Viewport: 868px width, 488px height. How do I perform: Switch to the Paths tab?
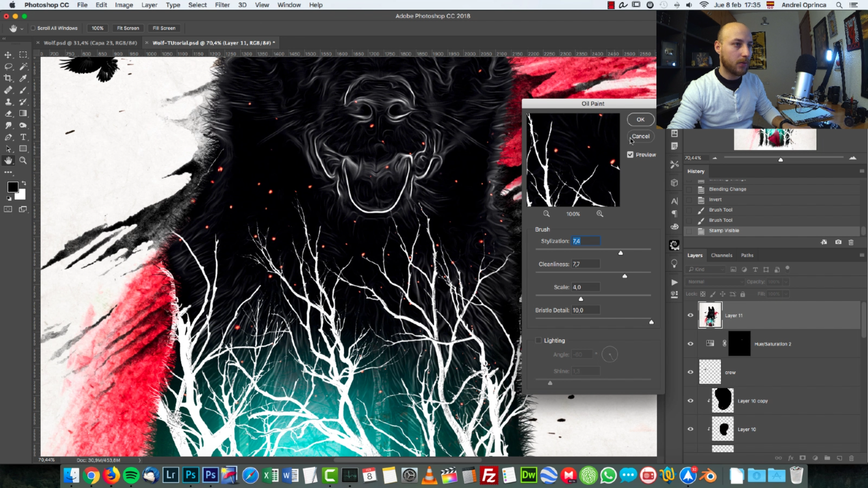(x=747, y=255)
